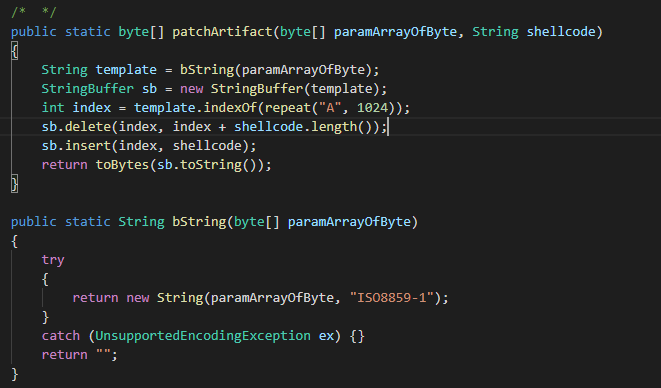Click the "ISO8859-1" string literal
The height and width of the screenshot is (388, 661).
[392, 298]
